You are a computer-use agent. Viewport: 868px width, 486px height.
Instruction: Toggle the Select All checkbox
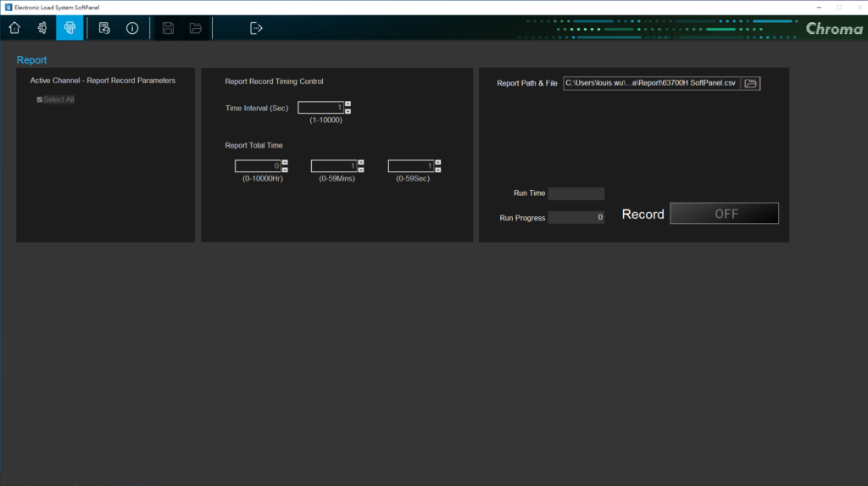39,100
